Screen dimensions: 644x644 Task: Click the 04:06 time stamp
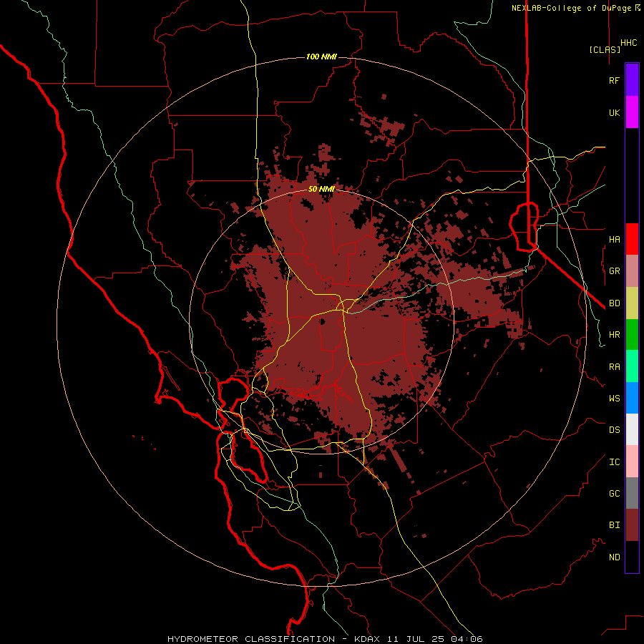pyautogui.click(x=466, y=639)
